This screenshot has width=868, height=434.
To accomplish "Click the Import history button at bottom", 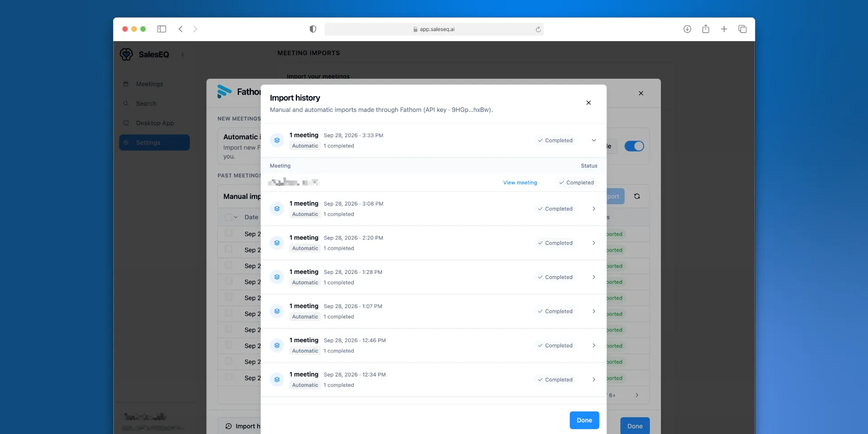I will coord(240,426).
